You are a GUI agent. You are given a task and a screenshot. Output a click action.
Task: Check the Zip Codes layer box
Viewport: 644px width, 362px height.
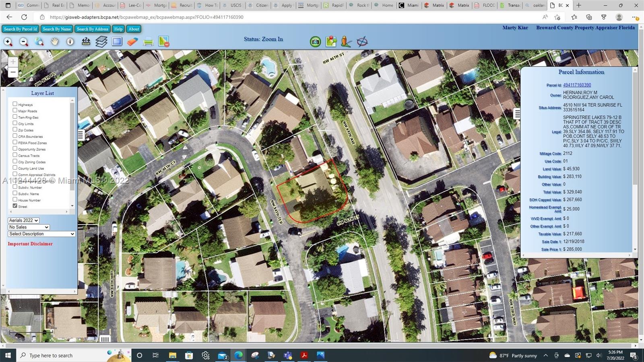[x=15, y=129]
